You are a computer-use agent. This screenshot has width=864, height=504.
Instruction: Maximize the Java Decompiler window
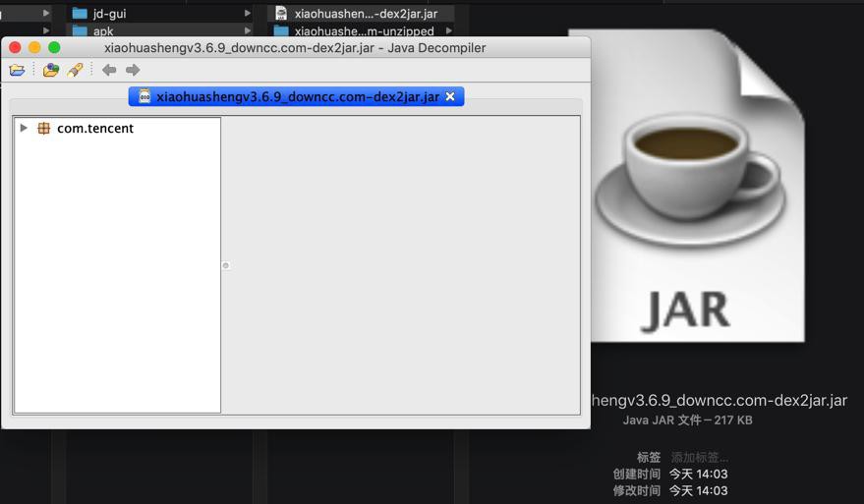(54, 47)
